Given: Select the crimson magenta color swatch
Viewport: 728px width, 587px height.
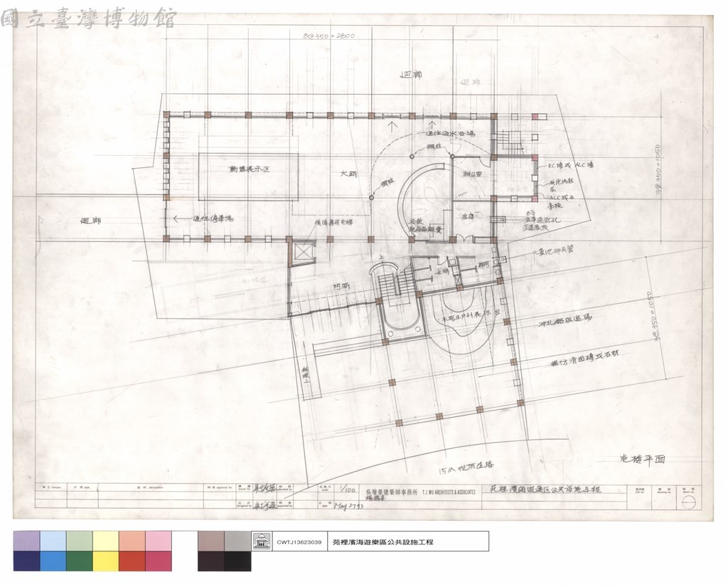Looking at the screenshot, I should point(159,561).
